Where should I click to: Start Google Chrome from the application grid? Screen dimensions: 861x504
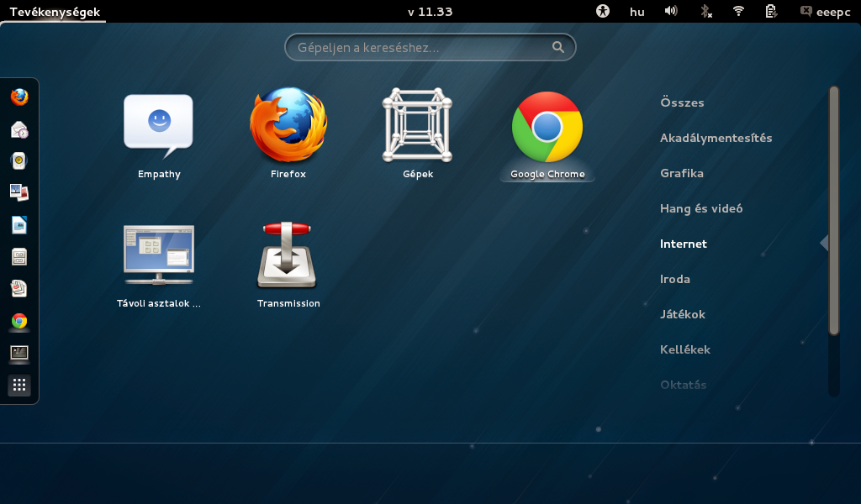pyautogui.click(x=547, y=135)
